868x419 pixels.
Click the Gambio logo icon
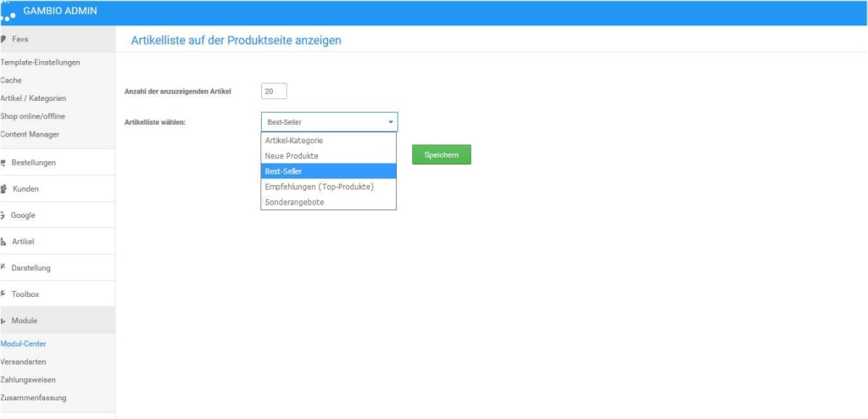[8, 12]
